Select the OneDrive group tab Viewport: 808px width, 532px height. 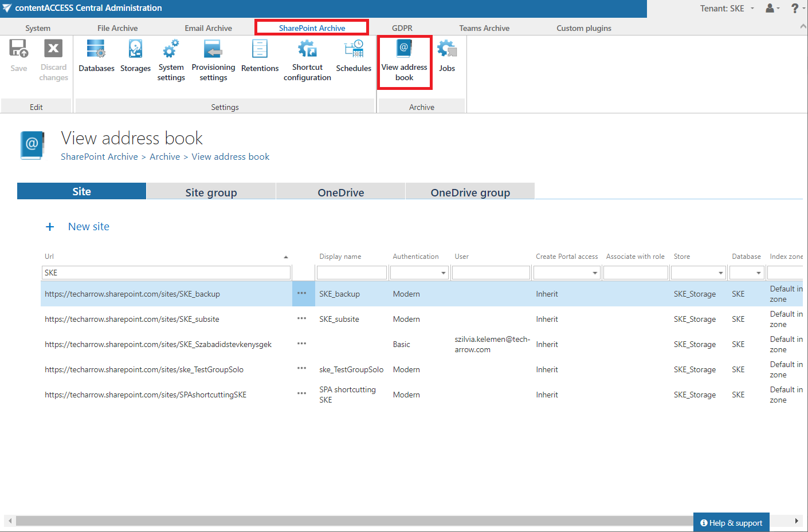click(470, 192)
